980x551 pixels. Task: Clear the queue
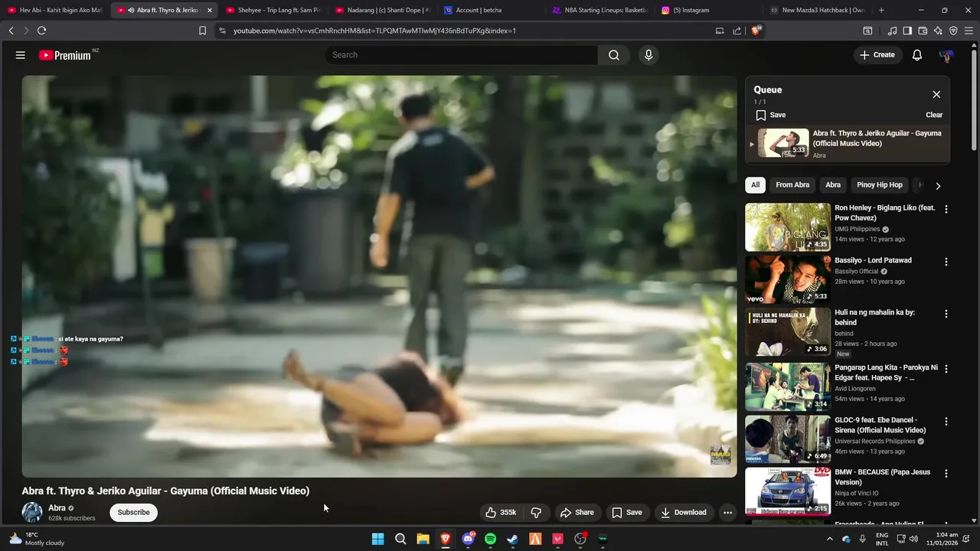pyautogui.click(x=934, y=115)
